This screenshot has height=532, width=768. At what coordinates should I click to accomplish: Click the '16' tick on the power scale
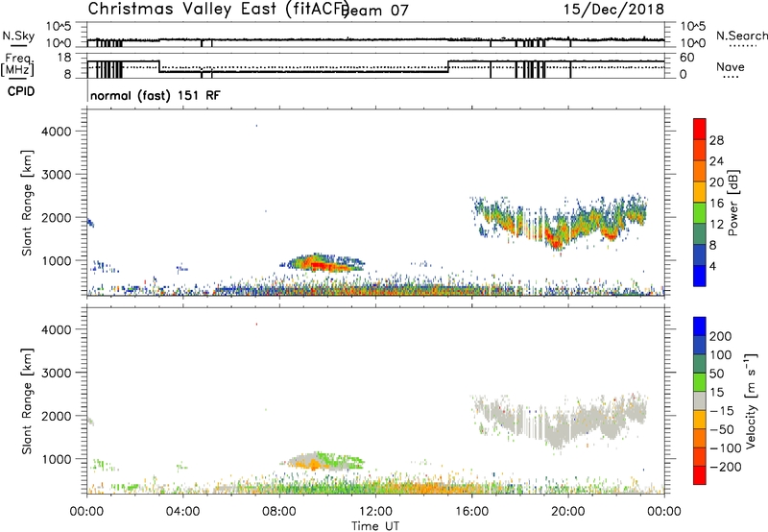pyautogui.click(x=716, y=204)
